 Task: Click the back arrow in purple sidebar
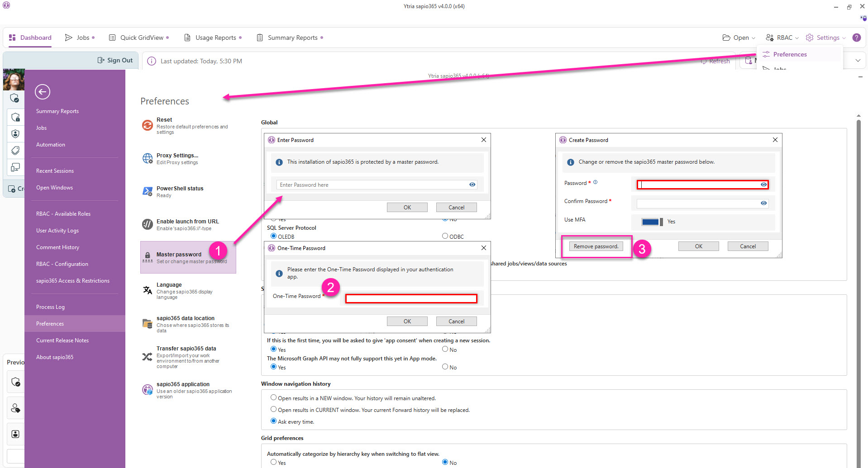click(x=43, y=92)
